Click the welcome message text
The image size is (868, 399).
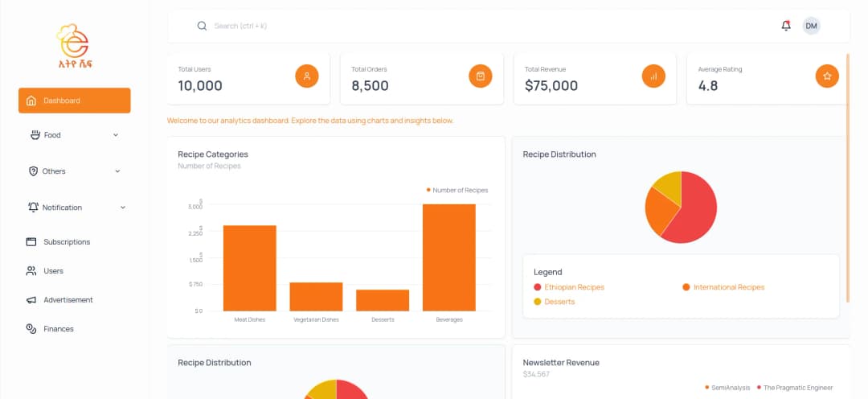(310, 120)
